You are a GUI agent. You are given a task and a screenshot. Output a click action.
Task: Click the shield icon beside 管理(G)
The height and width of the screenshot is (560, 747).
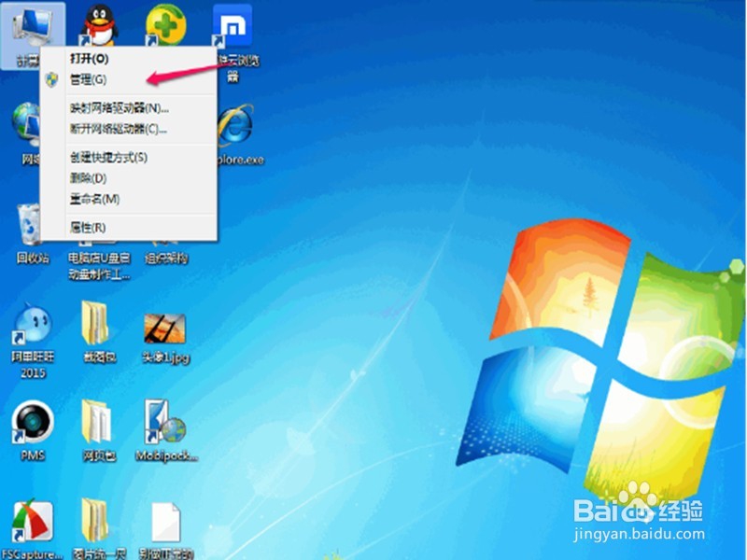pyautogui.click(x=52, y=79)
